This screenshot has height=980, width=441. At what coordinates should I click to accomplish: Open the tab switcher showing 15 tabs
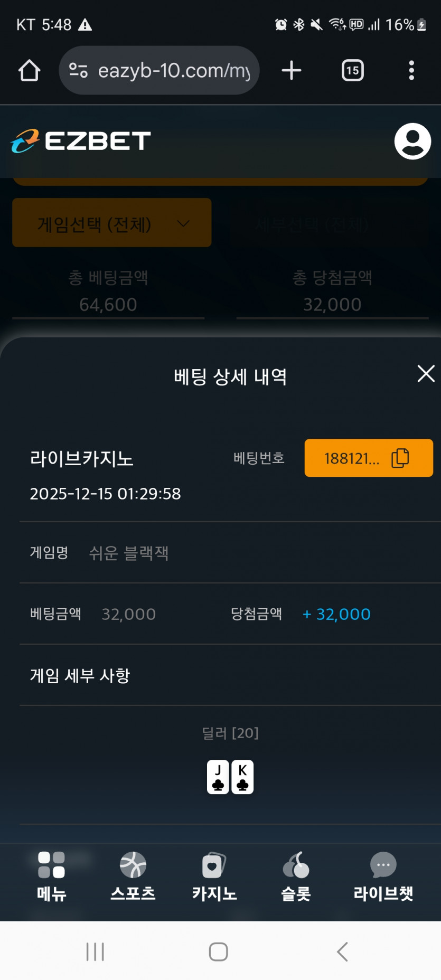point(352,70)
